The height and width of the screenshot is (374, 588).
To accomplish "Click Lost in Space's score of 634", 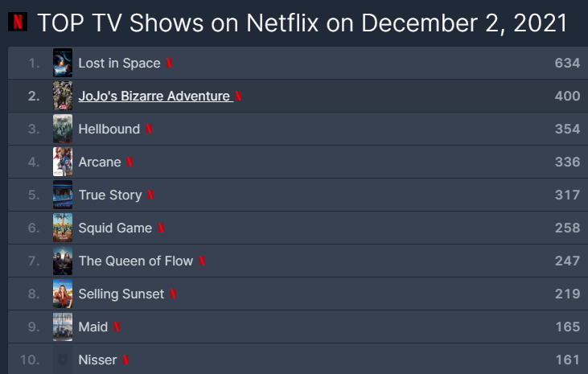I will (x=566, y=64).
